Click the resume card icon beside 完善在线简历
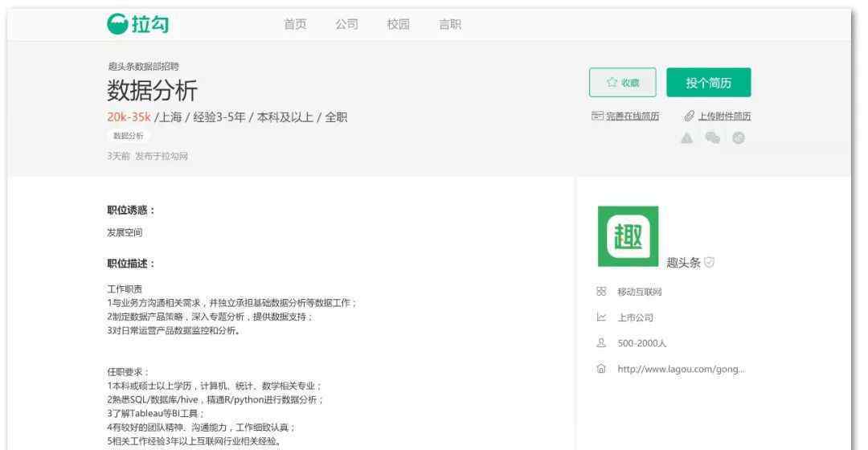868x450 pixels. pos(597,116)
